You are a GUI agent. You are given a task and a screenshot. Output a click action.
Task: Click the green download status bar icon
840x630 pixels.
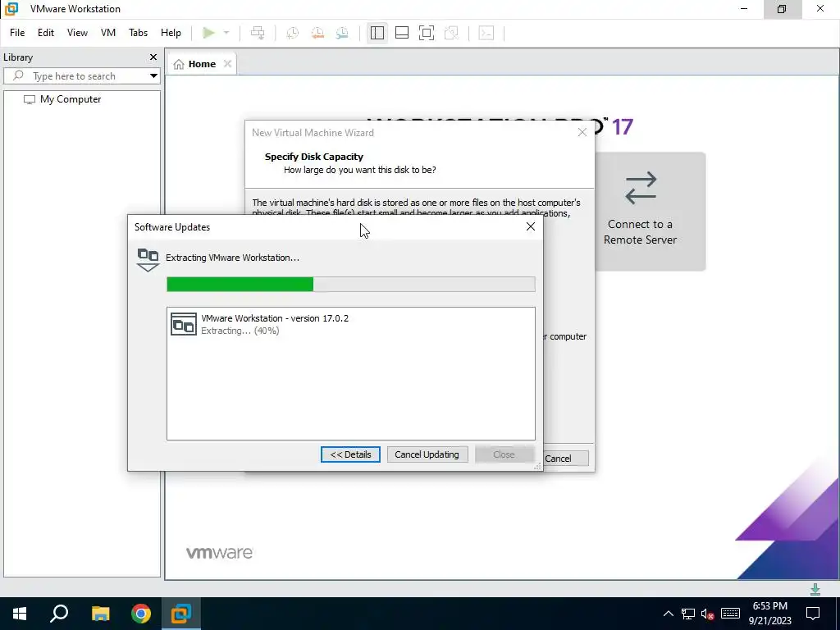pos(815,589)
